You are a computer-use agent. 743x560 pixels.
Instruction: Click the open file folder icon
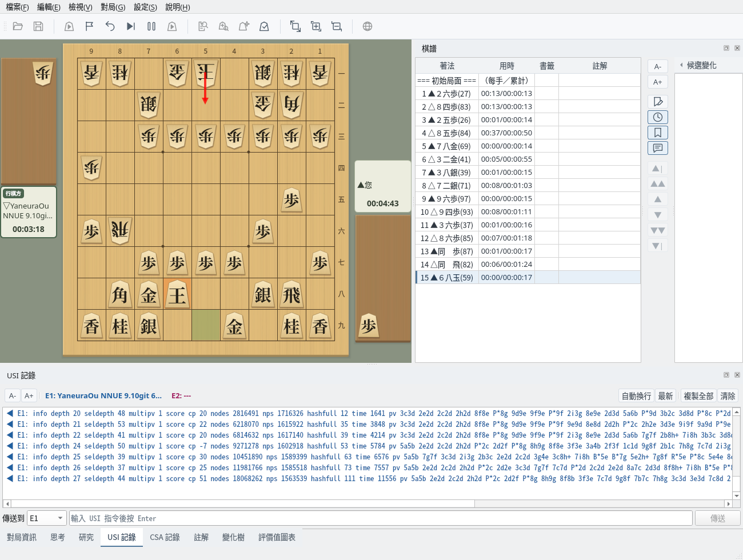point(18,26)
